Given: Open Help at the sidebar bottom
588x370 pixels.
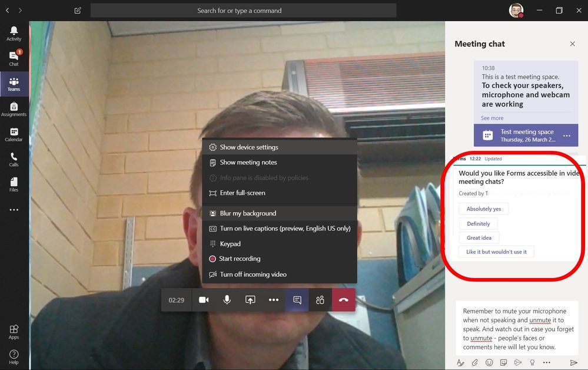Looking at the screenshot, I should pyautogui.click(x=14, y=357).
